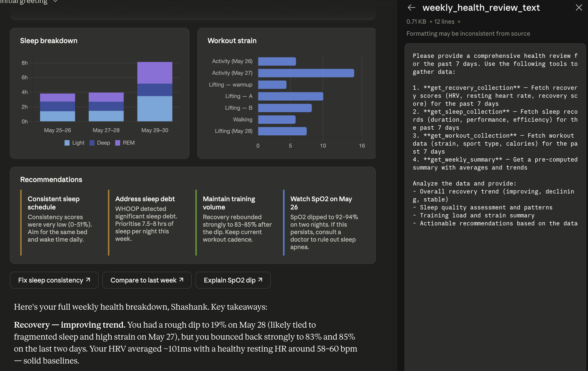Screen dimensions: 588x371
Task: Toggle the Light series in sleep legend
Action: pyautogui.click(x=74, y=143)
